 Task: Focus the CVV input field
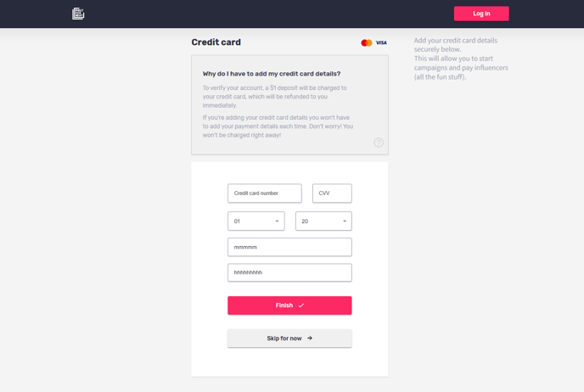pyautogui.click(x=332, y=193)
